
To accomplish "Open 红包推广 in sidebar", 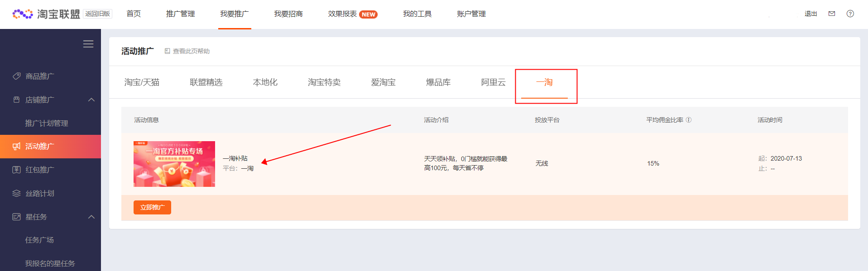I will pos(40,170).
